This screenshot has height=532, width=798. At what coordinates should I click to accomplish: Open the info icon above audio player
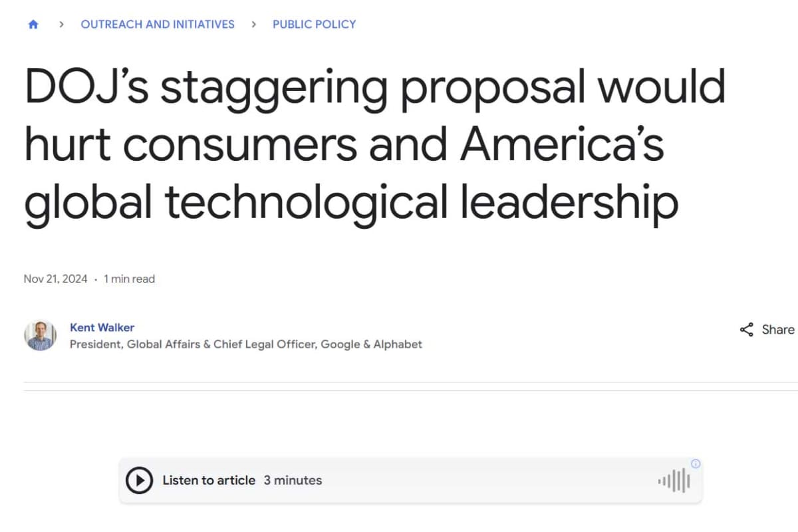tap(696, 464)
